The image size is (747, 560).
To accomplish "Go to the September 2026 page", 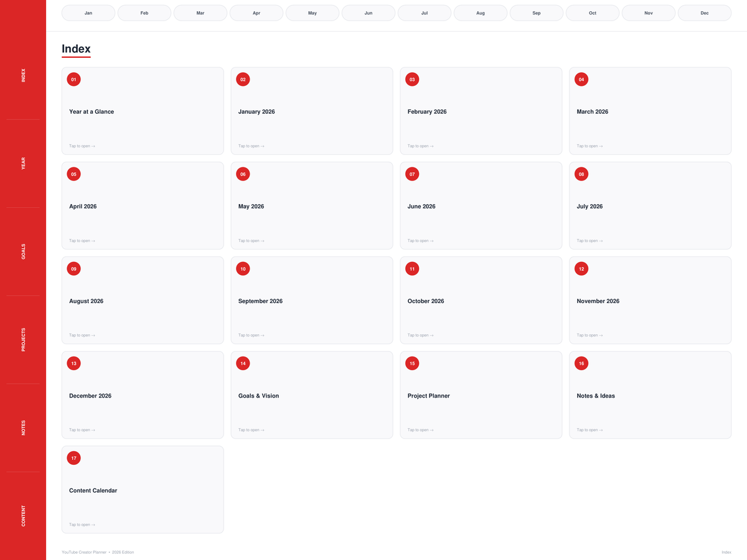I will pos(312,300).
